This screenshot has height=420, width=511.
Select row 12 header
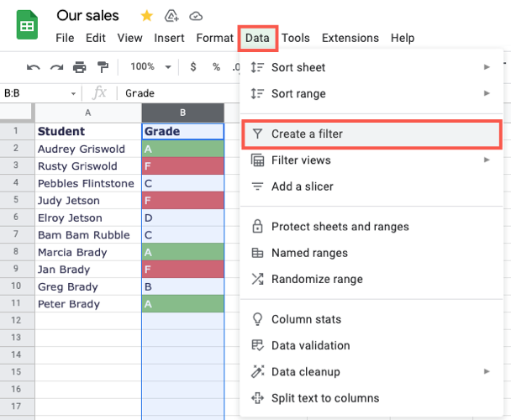pyautogui.click(x=16, y=320)
